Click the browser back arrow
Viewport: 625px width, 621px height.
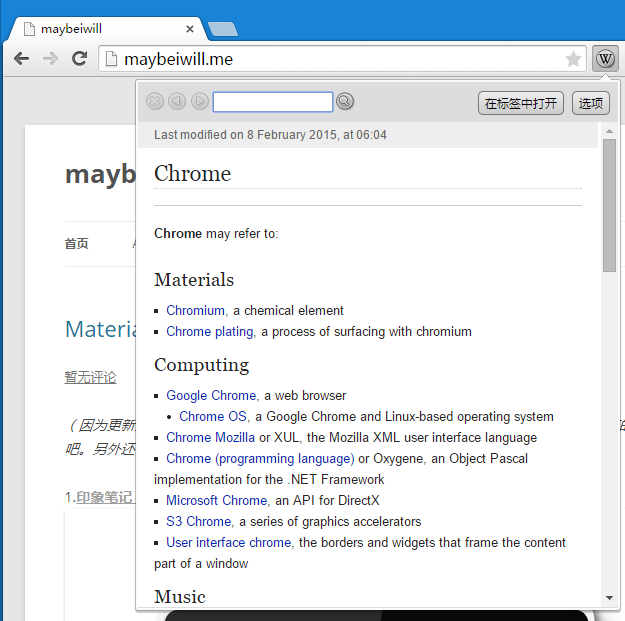click(x=22, y=59)
